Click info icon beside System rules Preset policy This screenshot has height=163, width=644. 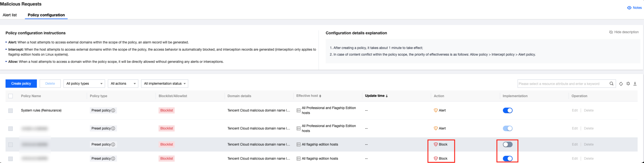point(113,110)
